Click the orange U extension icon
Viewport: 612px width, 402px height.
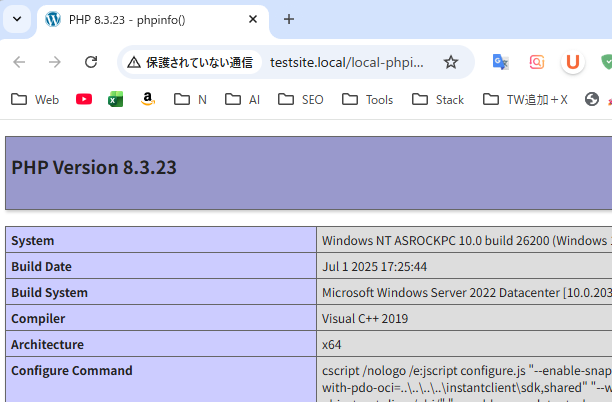click(x=572, y=62)
